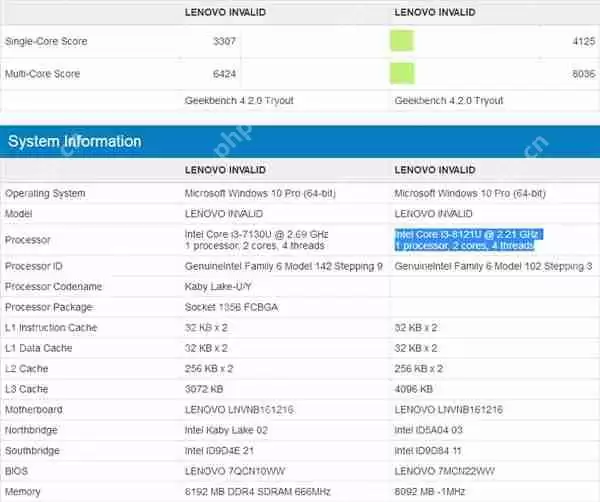The width and height of the screenshot is (600, 502).
Task: Click the "L3 Cache" row label
Action: pos(26,389)
